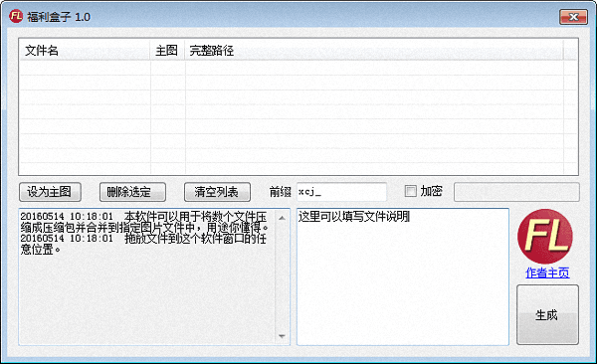
Task: Click the 完整路径 column header
Action: pyautogui.click(x=373, y=51)
